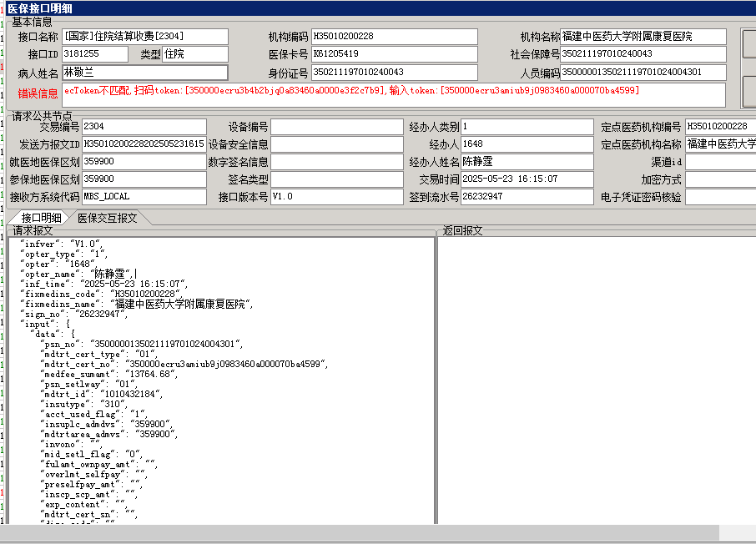The height and width of the screenshot is (544, 756).
Task: Click the 机构名称 field 福建中医药大学附属康复医院
Action: (x=643, y=37)
